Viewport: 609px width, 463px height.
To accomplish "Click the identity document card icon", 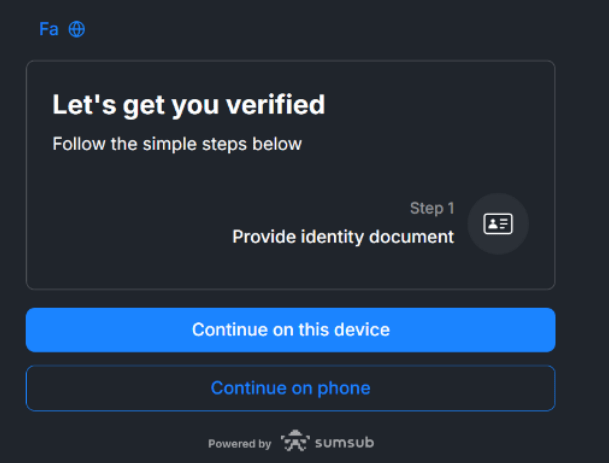I will (498, 224).
